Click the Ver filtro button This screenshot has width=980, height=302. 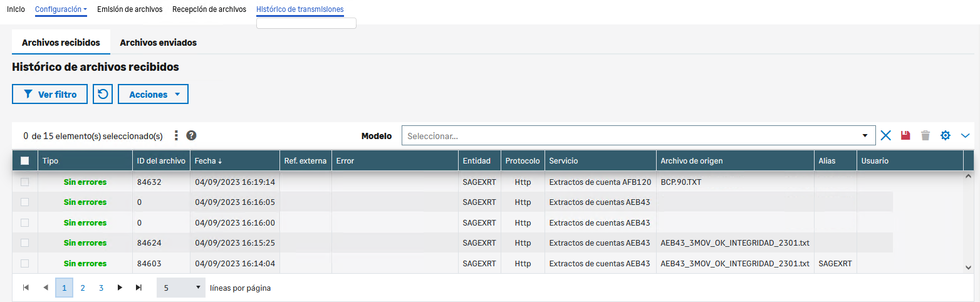tap(50, 95)
